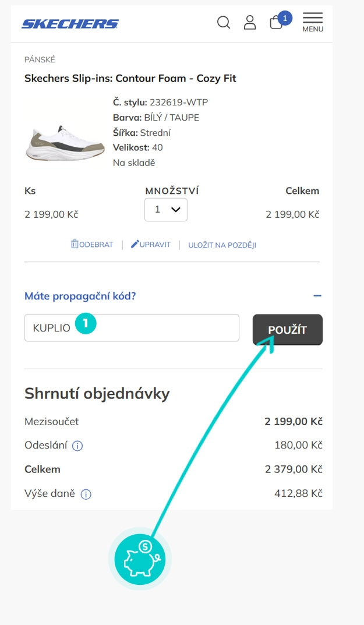Click the info icon beside Výše daně
Viewport: 364px width, 625px height.
click(86, 495)
